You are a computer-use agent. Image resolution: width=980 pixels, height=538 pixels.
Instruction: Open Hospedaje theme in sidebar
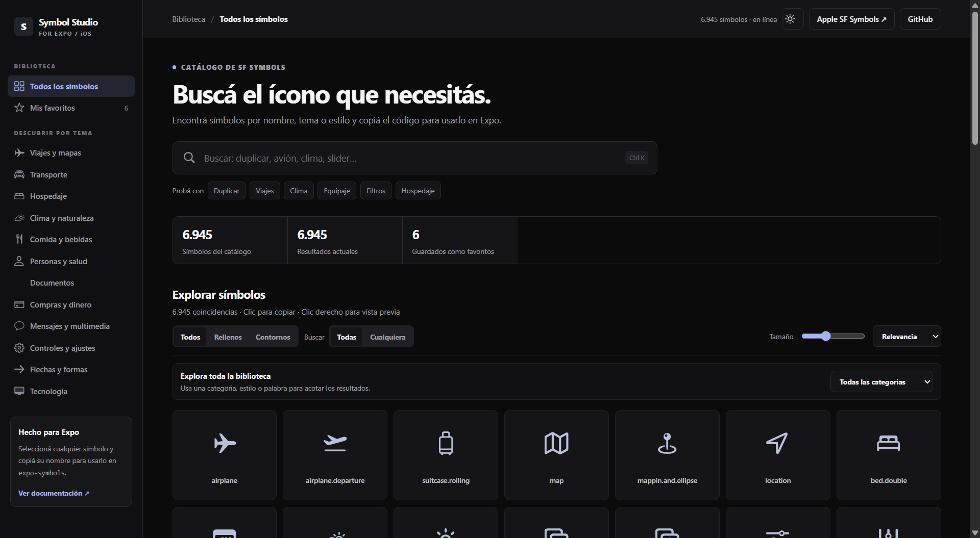point(71,196)
